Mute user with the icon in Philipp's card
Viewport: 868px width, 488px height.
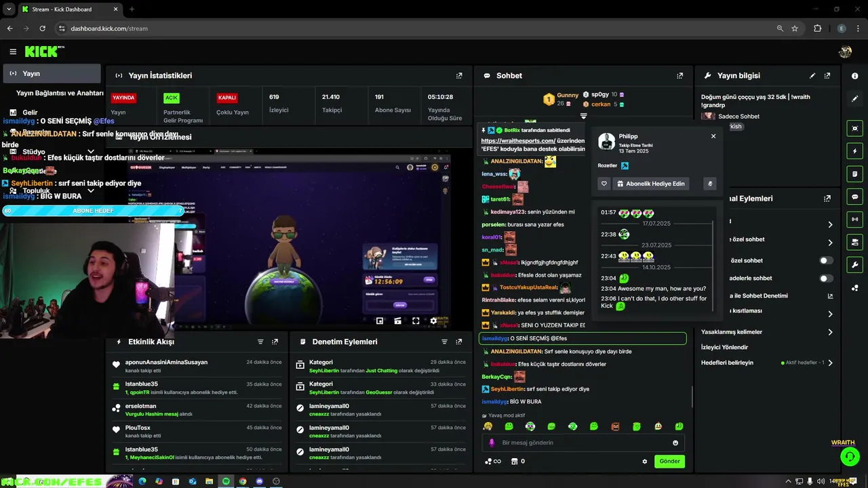coord(709,184)
